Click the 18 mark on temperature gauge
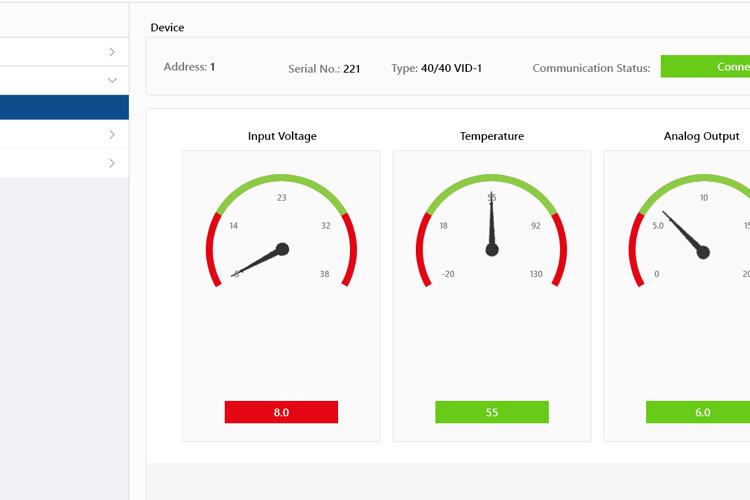Screen dimensions: 750x500 click(443, 226)
